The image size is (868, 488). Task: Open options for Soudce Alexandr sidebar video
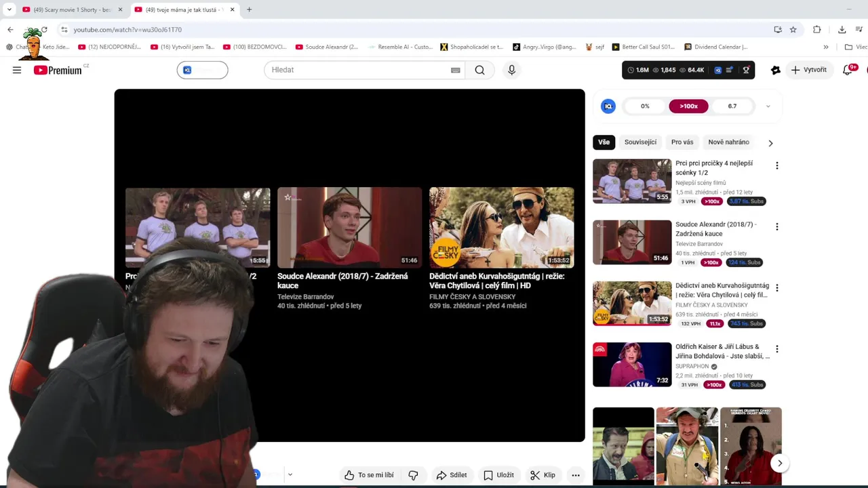pos(776,226)
